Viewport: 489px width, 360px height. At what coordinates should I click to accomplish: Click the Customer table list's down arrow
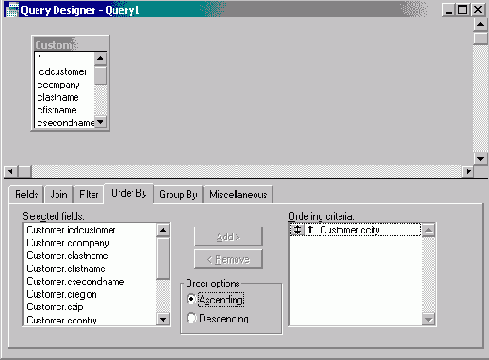100,122
